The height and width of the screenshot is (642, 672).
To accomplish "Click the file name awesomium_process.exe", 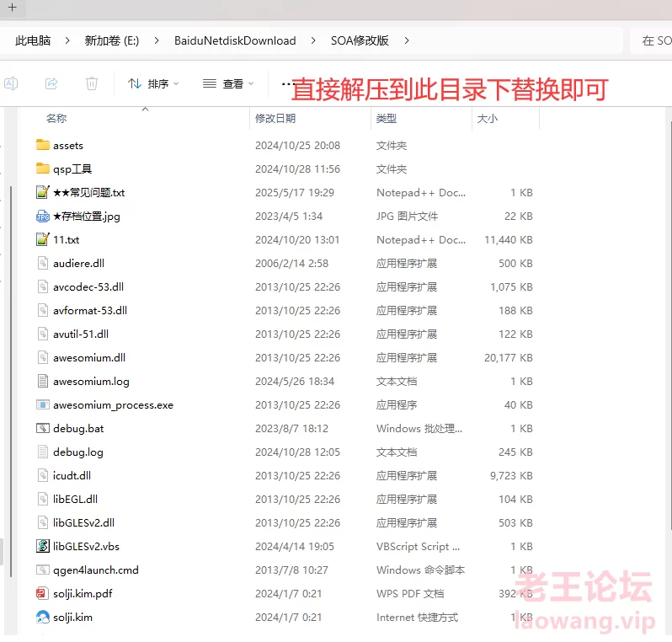I will point(113,405).
